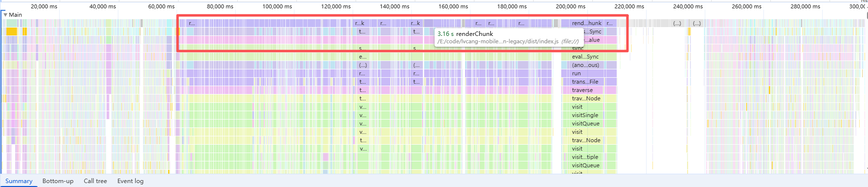
Task: Open the index.js file link in tooltip
Action: pos(498,41)
